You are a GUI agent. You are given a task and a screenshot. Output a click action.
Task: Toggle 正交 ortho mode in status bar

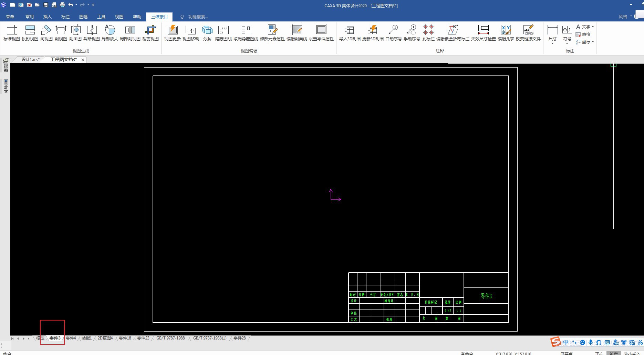pos(599,353)
